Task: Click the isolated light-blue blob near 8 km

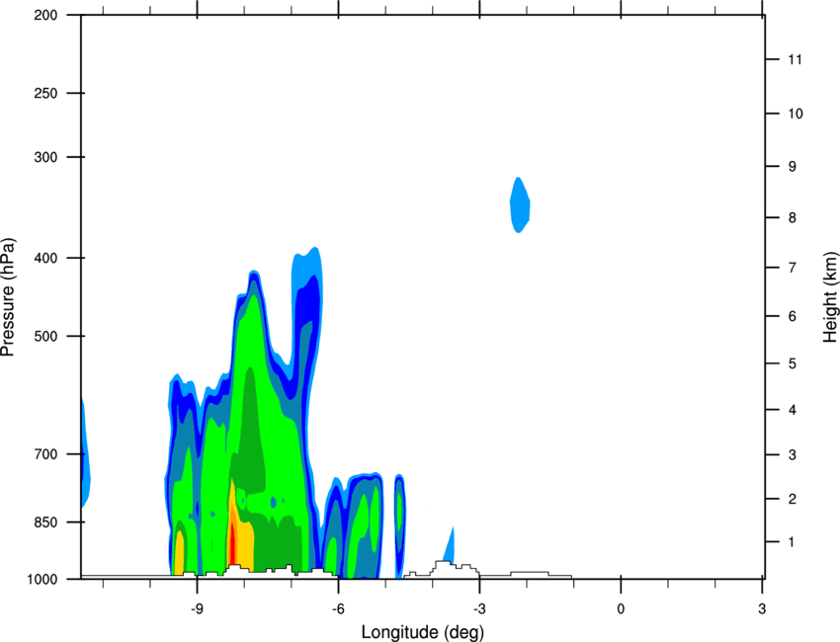Action: click(520, 205)
